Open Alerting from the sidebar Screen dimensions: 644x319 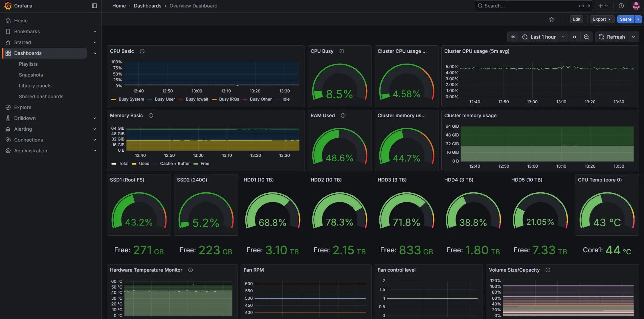tap(24, 129)
